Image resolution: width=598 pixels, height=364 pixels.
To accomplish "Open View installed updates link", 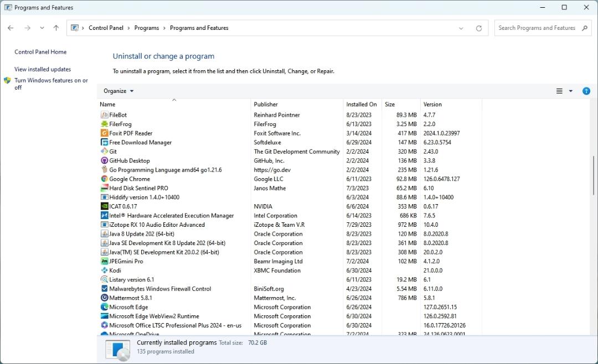I will pyautogui.click(x=43, y=69).
